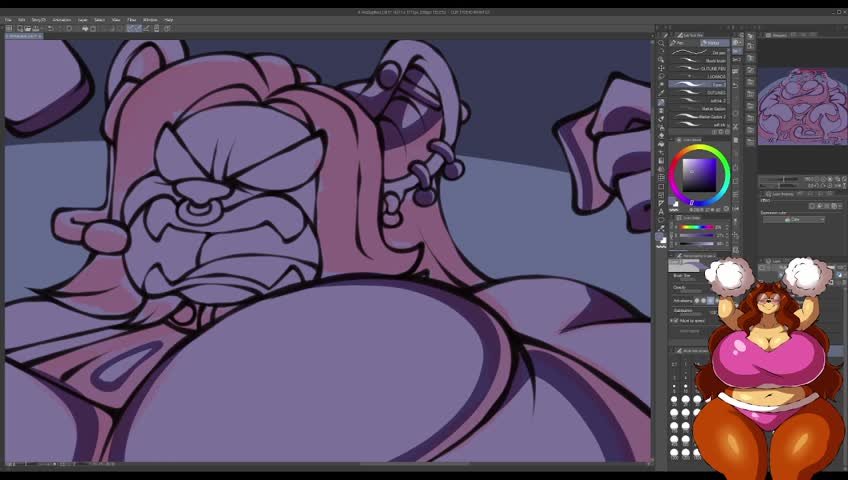Open the File menu
The height and width of the screenshot is (480, 848).
coord(8,19)
